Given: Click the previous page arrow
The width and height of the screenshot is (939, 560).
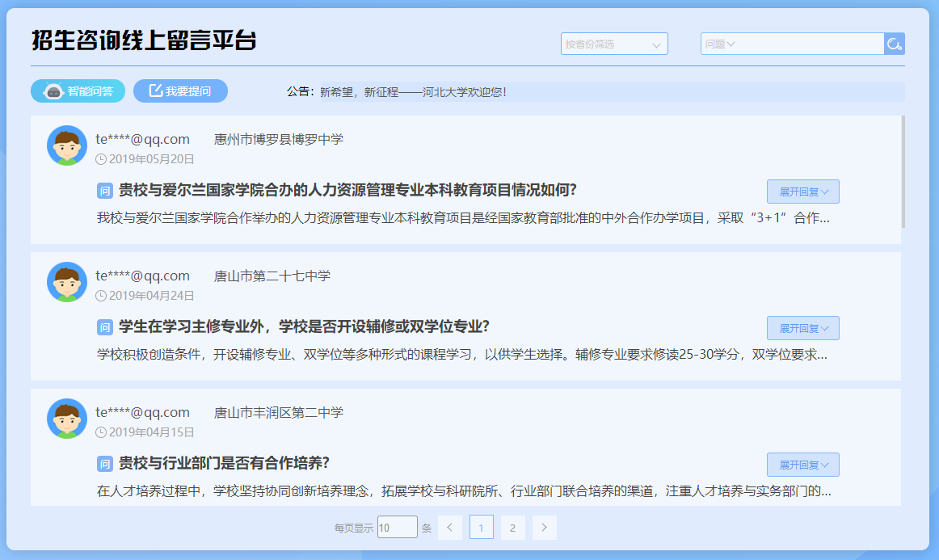Looking at the screenshot, I should [x=449, y=528].
